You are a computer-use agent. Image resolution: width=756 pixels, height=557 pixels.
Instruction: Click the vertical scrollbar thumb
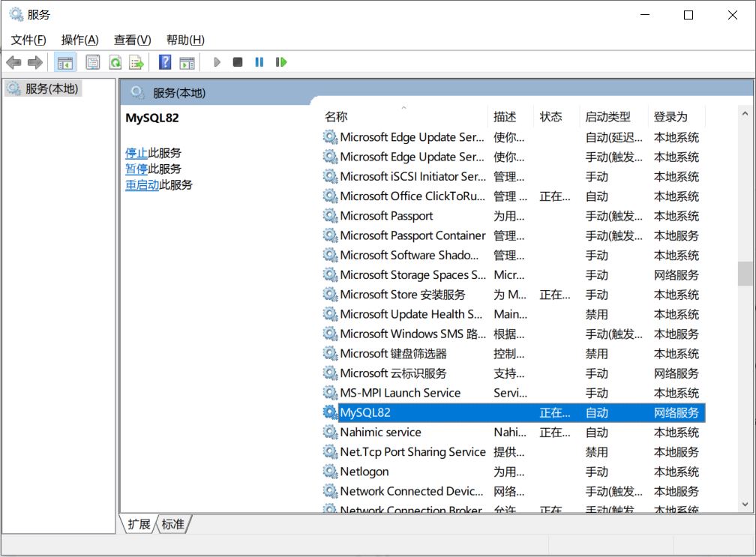(x=745, y=274)
